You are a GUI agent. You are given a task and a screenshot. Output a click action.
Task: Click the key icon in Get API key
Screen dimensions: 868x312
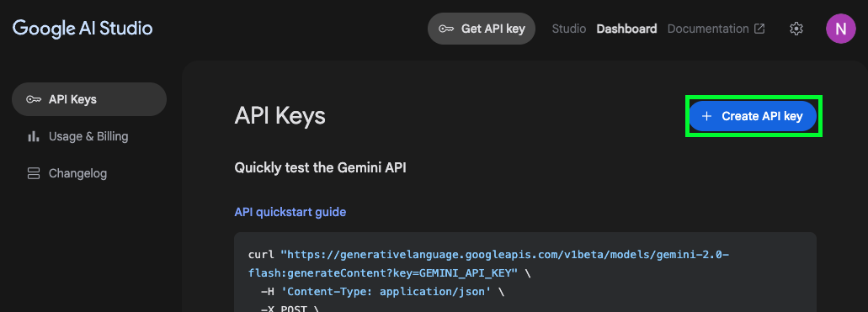pyautogui.click(x=446, y=29)
